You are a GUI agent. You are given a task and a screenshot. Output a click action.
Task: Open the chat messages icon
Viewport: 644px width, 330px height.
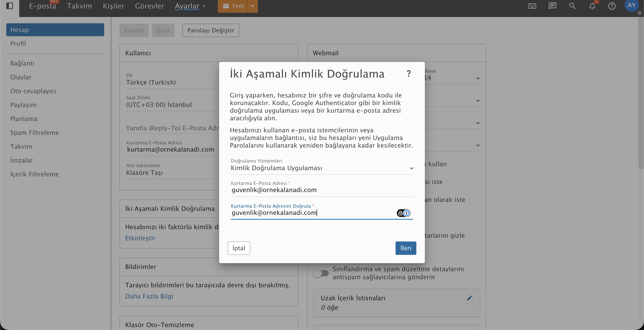pyautogui.click(x=552, y=6)
